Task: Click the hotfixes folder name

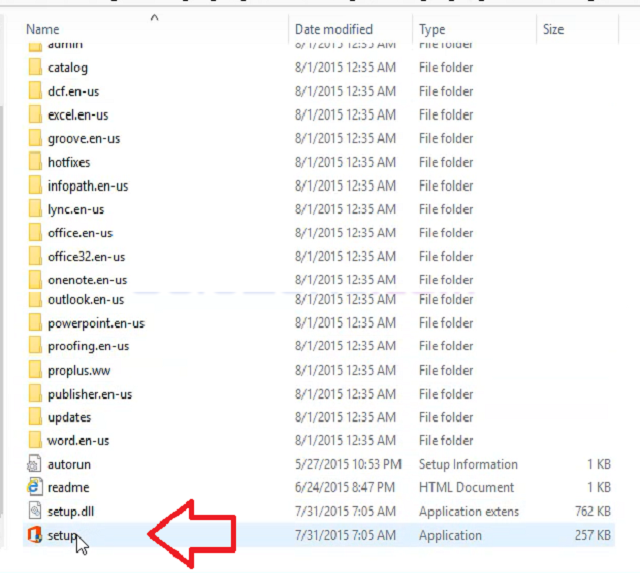Action: coord(69,162)
